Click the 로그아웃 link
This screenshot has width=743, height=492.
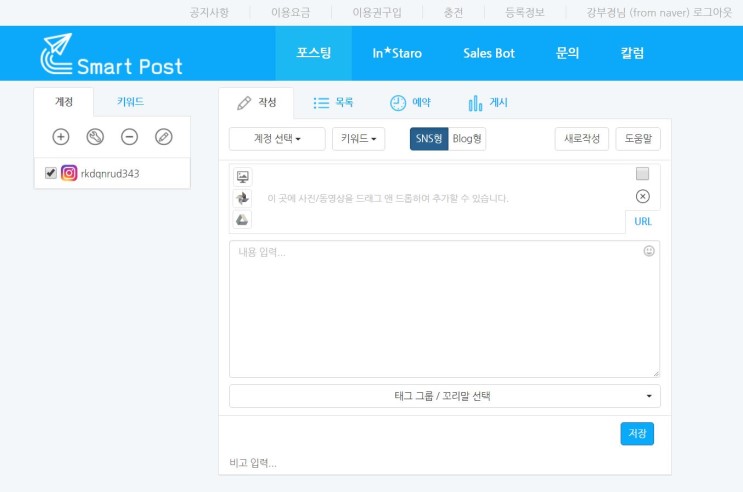point(713,13)
